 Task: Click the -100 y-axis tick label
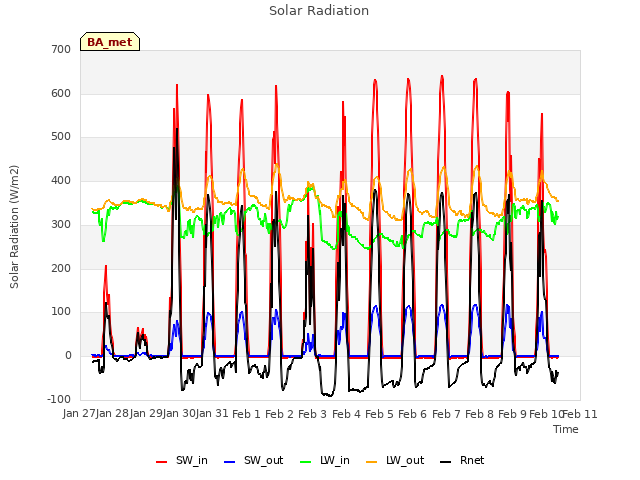click(x=59, y=399)
